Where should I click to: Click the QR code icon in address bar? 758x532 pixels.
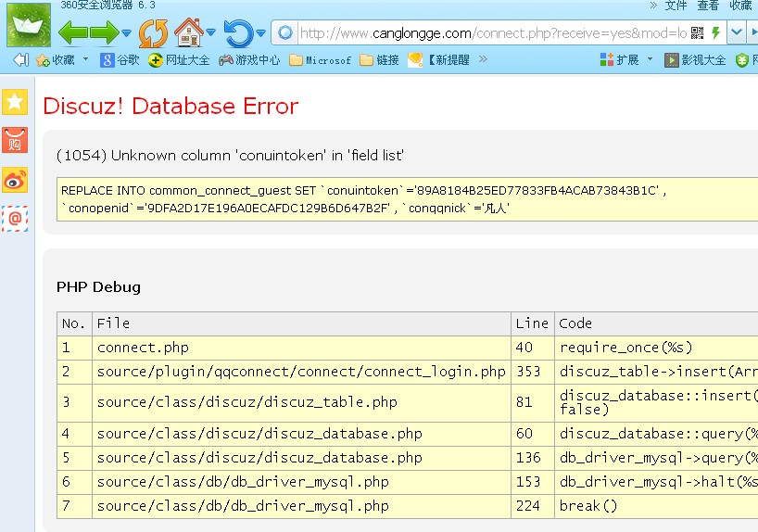point(697,33)
